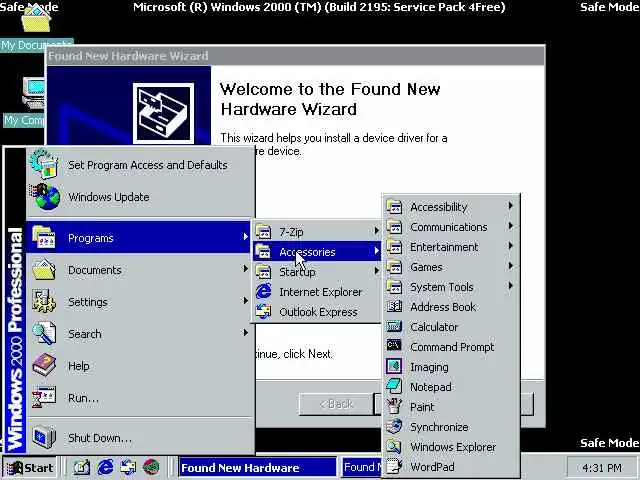The width and height of the screenshot is (640, 480).
Task: Expand the System Tools submenu arrow
Action: point(510,286)
